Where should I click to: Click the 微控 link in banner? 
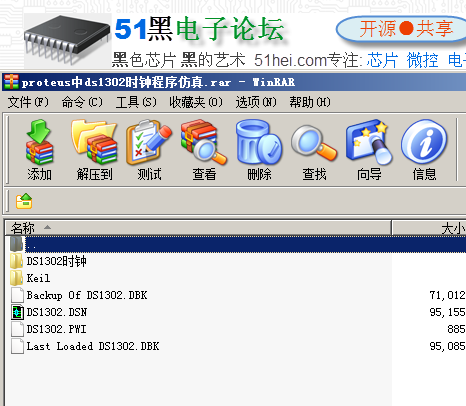click(x=422, y=60)
